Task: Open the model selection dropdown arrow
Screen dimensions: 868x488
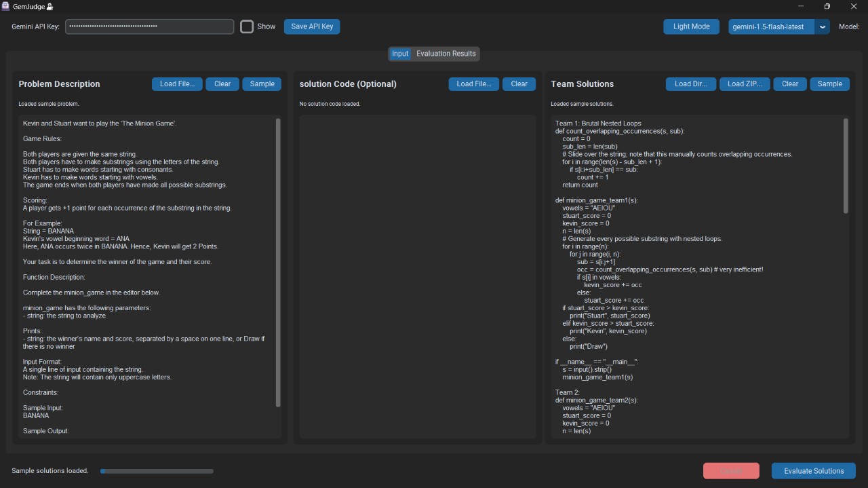Action: tap(821, 26)
